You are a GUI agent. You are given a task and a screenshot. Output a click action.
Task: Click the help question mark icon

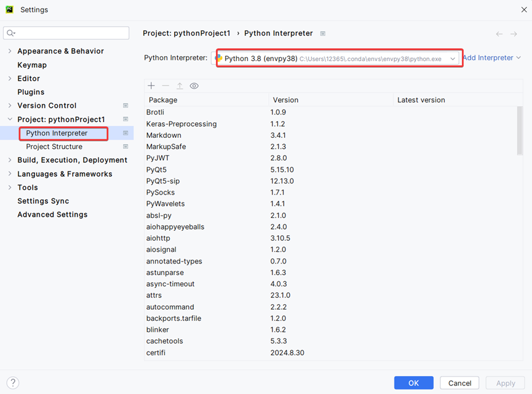[13, 383]
